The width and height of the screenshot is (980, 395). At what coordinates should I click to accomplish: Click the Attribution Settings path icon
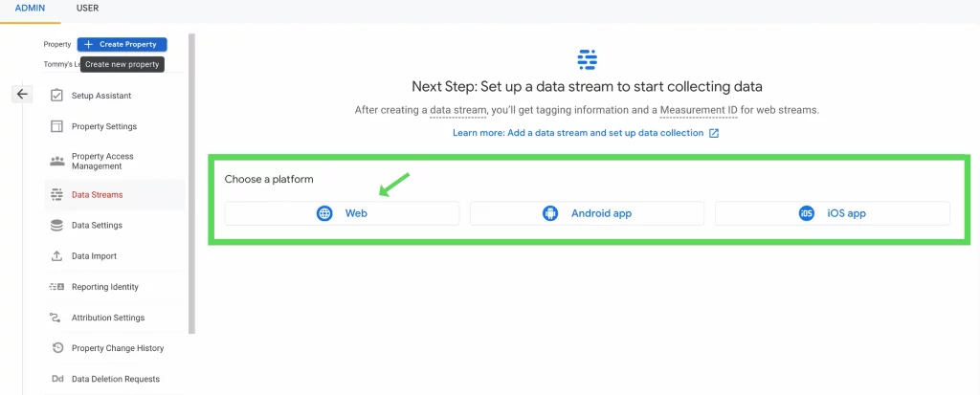pos(56,318)
